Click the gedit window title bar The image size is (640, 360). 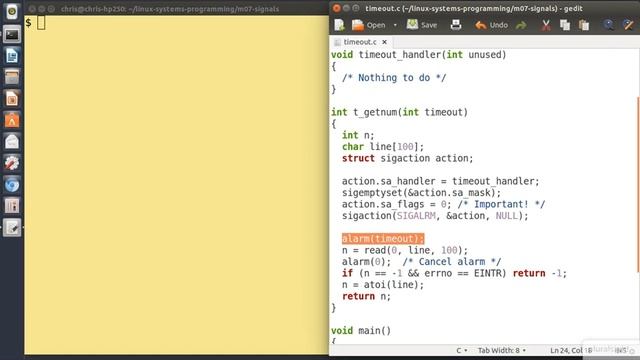(484, 8)
